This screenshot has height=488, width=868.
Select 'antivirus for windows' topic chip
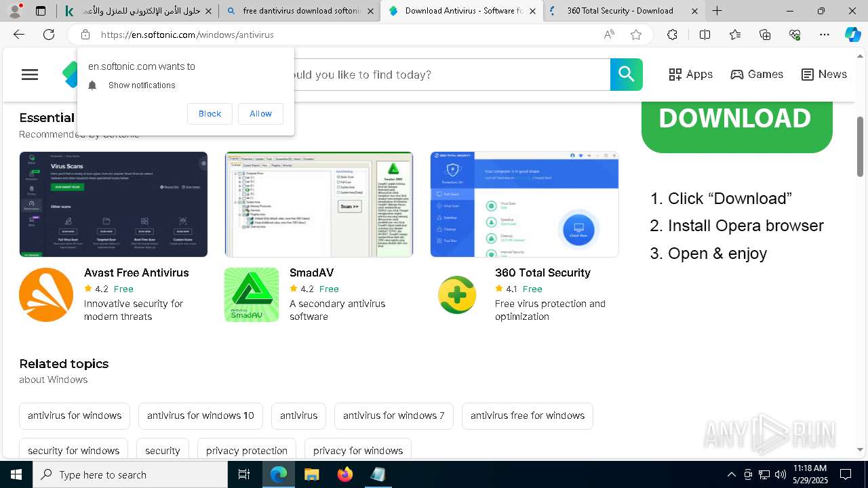click(75, 415)
